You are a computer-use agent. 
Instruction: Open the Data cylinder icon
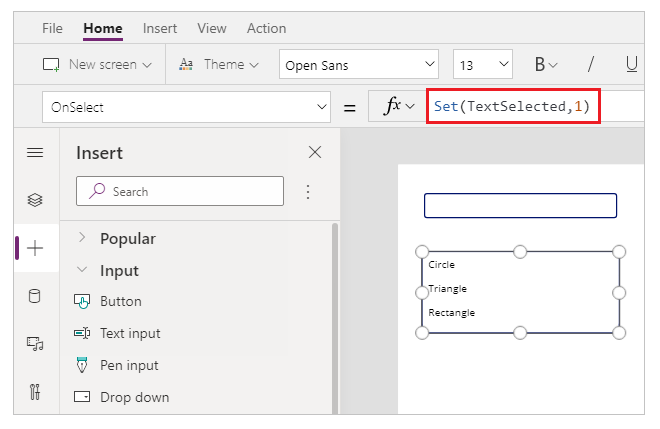pos(35,296)
